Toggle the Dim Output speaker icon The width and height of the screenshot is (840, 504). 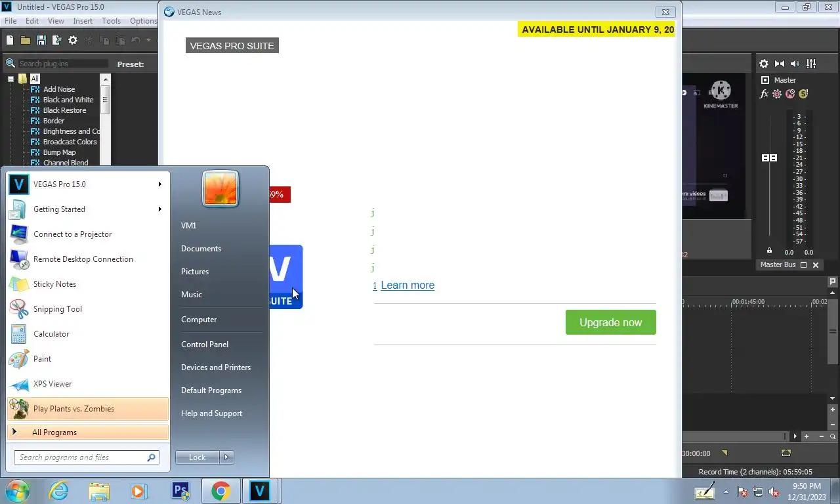(x=795, y=64)
